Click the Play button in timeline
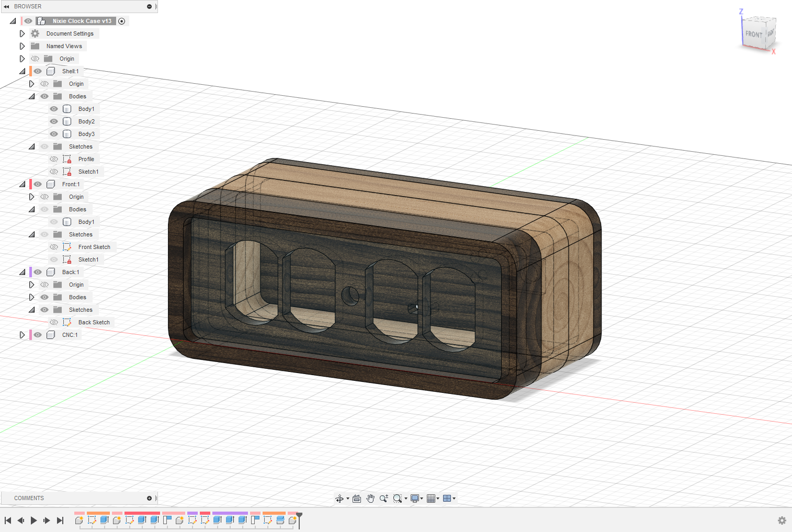This screenshot has width=792, height=532. pos(34,520)
